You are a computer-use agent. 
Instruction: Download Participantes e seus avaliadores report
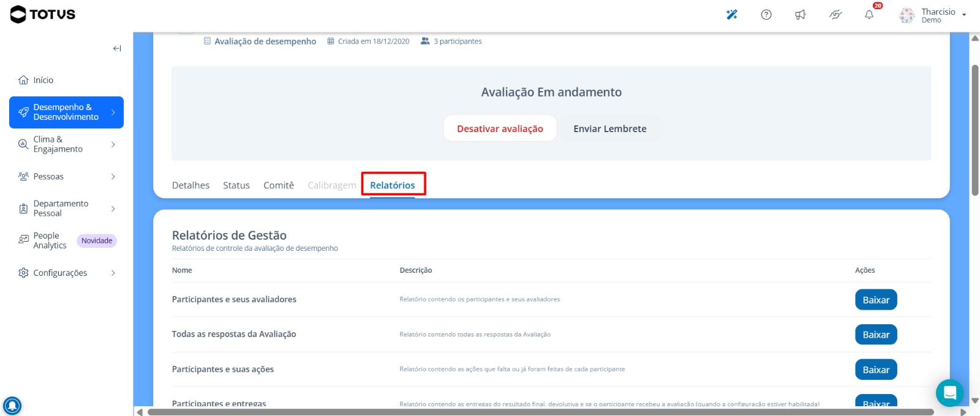click(876, 300)
